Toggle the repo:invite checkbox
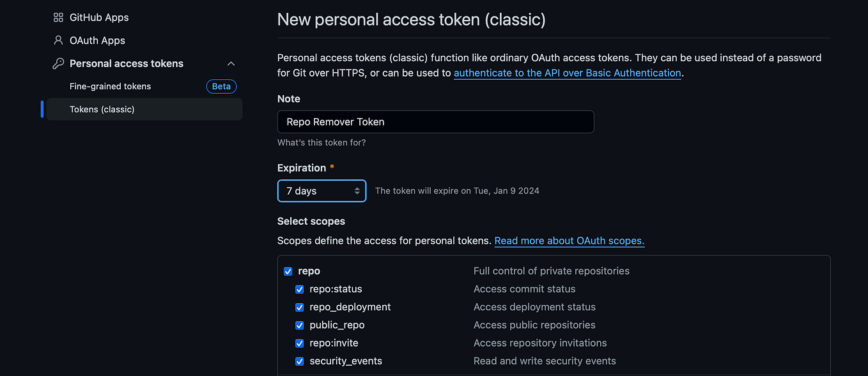This screenshot has width=868, height=376. [299, 343]
